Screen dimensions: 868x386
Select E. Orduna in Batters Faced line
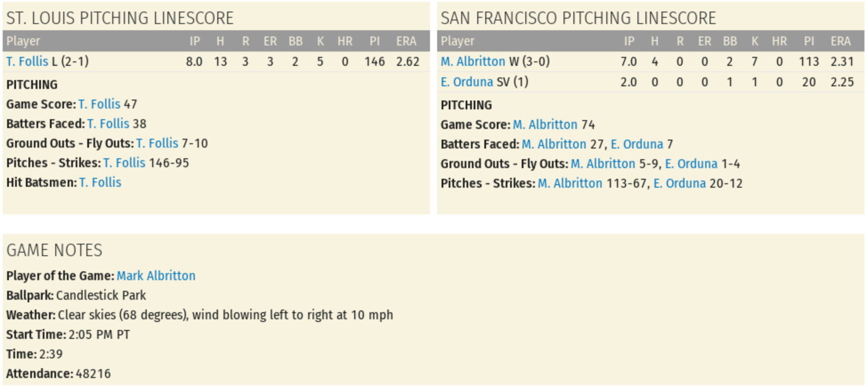pos(637,144)
